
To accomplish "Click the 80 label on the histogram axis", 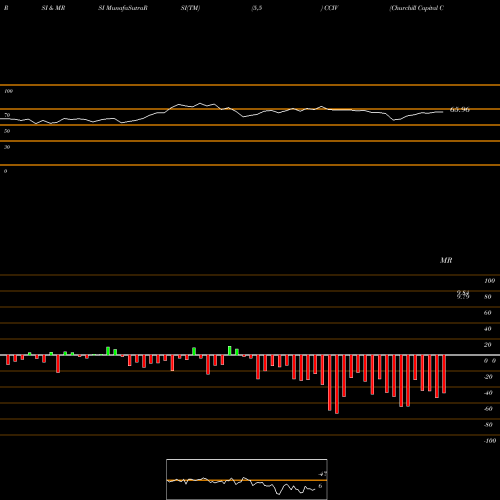I will (x=488, y=297).
